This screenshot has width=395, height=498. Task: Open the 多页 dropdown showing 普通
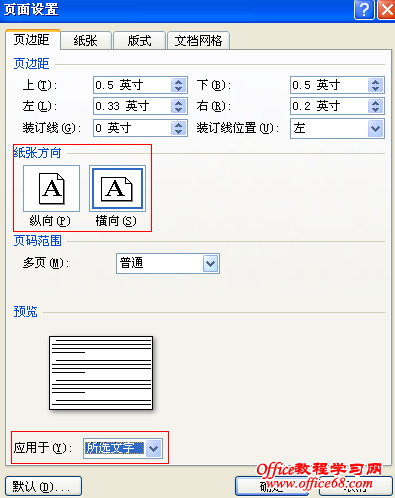[168, 263]
